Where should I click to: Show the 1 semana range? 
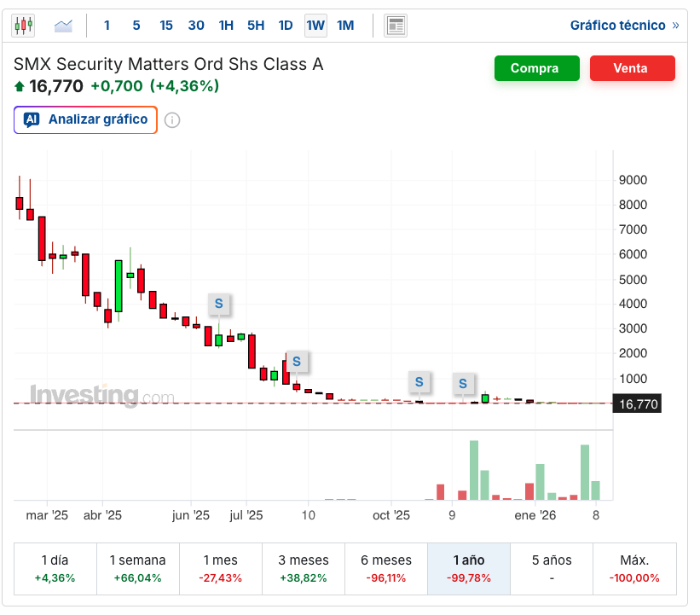coord(137,568)
